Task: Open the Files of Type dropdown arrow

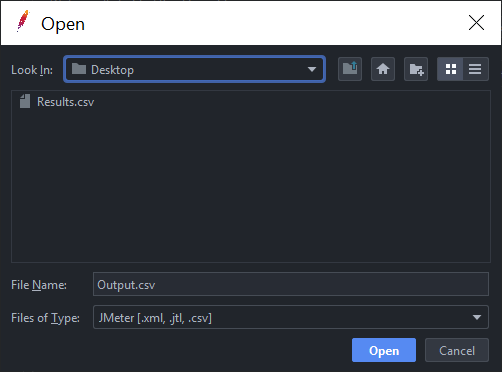Action: 477,317
